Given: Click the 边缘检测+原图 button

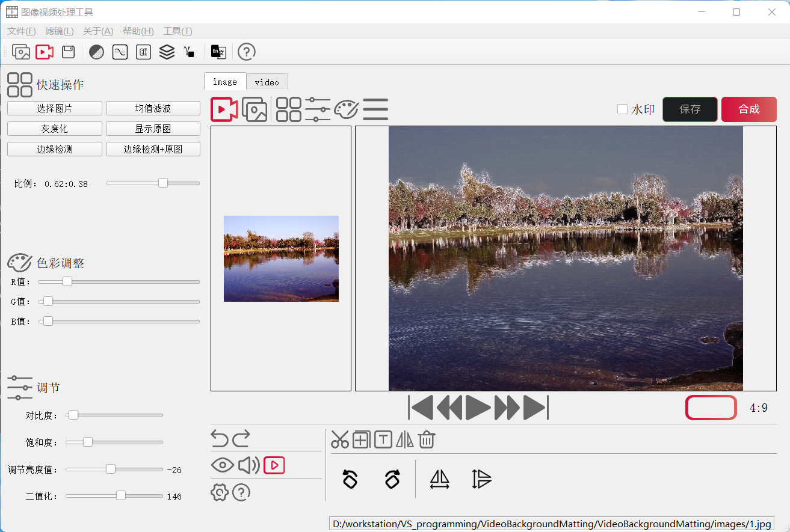Looking at the screenshot, I should [x=153, y=149].
